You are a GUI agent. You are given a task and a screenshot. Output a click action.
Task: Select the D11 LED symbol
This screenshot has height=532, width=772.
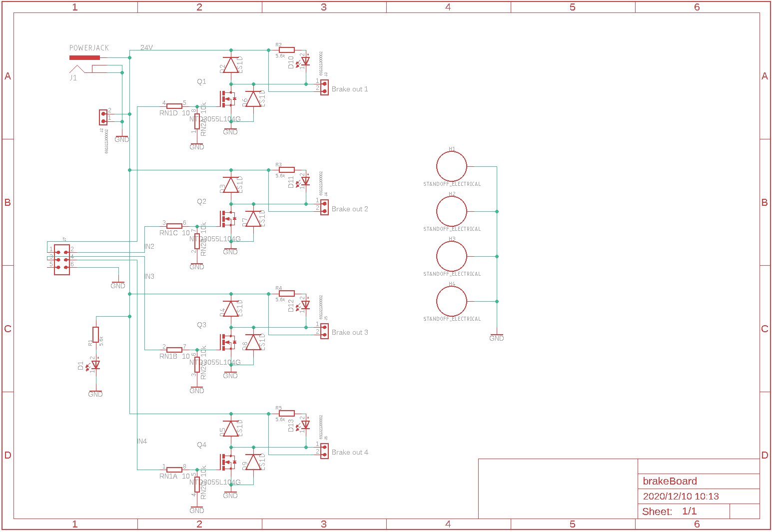click(x=304, y=181)
